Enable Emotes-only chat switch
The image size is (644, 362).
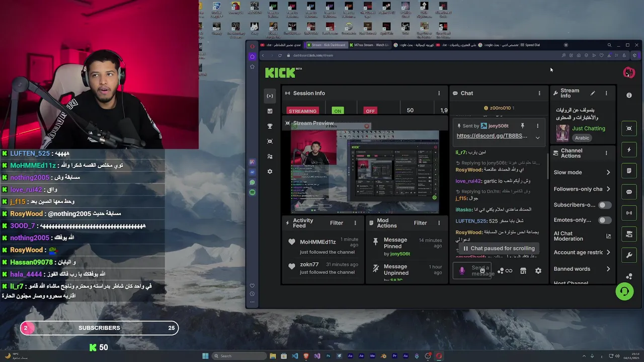point(605,220)
